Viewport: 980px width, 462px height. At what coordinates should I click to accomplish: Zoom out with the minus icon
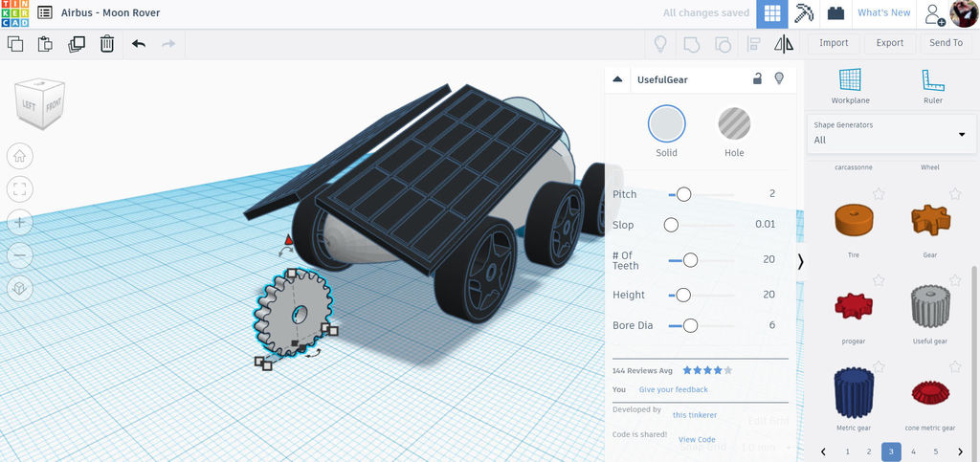pyautogui.click(x=20, y=254)
